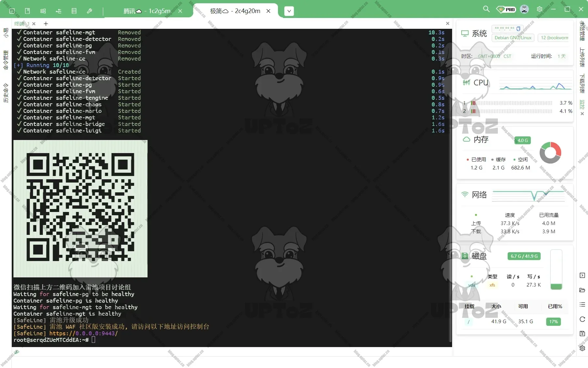The image size is (588, 368).
Task: Open the search magnifier in the title bar
Action: (x=486, y=9)
